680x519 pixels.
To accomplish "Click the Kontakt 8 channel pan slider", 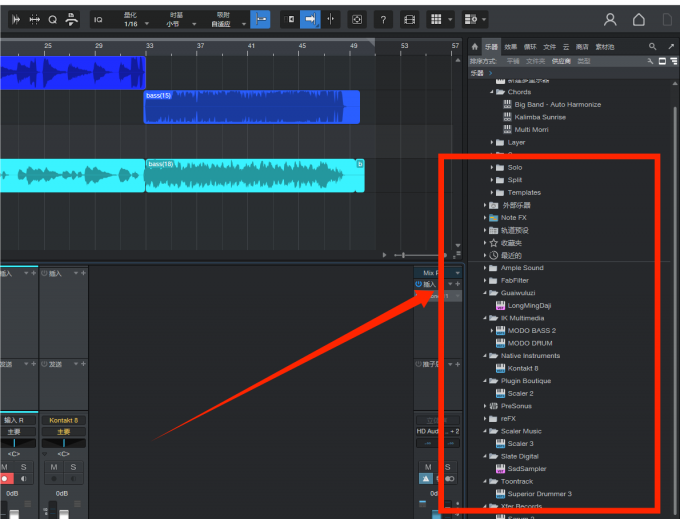I will (62, 442).
